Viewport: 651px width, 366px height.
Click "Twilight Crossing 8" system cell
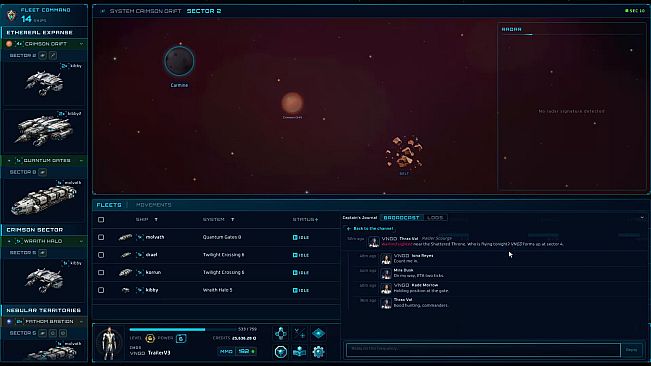point(223,255)
